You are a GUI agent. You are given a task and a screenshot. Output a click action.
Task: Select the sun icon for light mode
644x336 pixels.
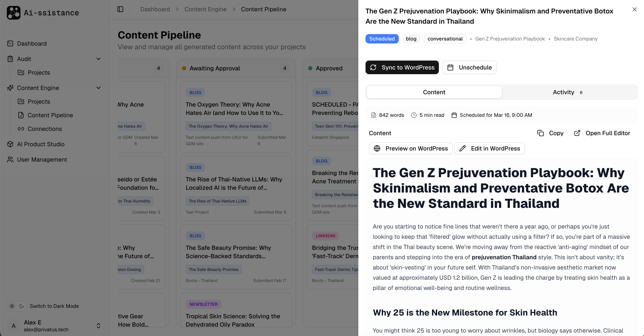coord(12,306)
